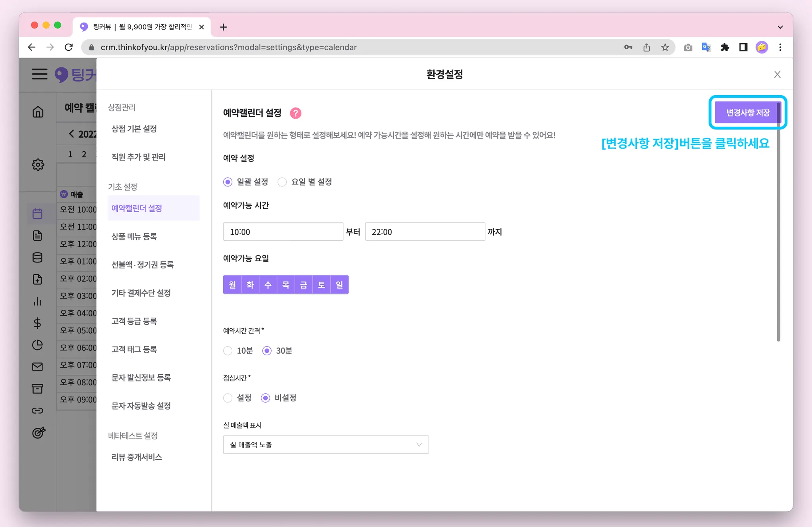Choose 설정 for lunch time
Viewport: 812px width, 527px height.
228,398
